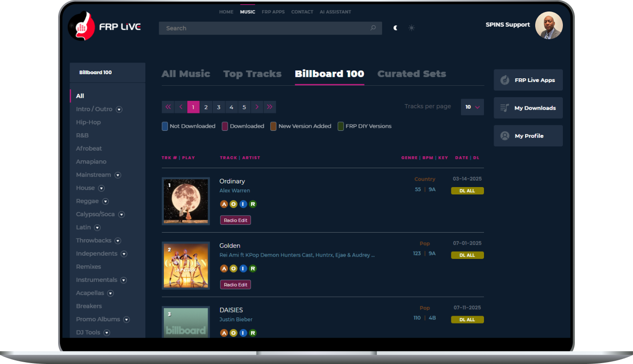Expand the Calypso/Soca sidebar category
Viewport: 633px width, 364px height.
(x=121, y=215)
